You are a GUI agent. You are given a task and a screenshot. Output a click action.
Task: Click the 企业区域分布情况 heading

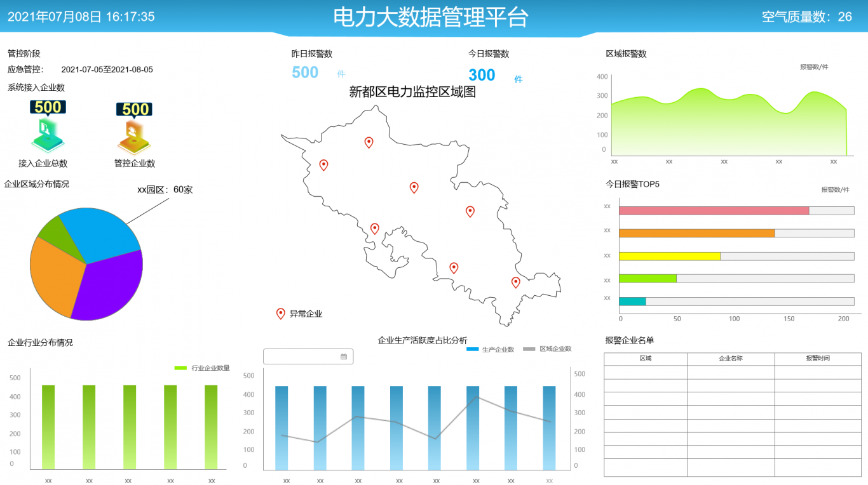point(37,184)
